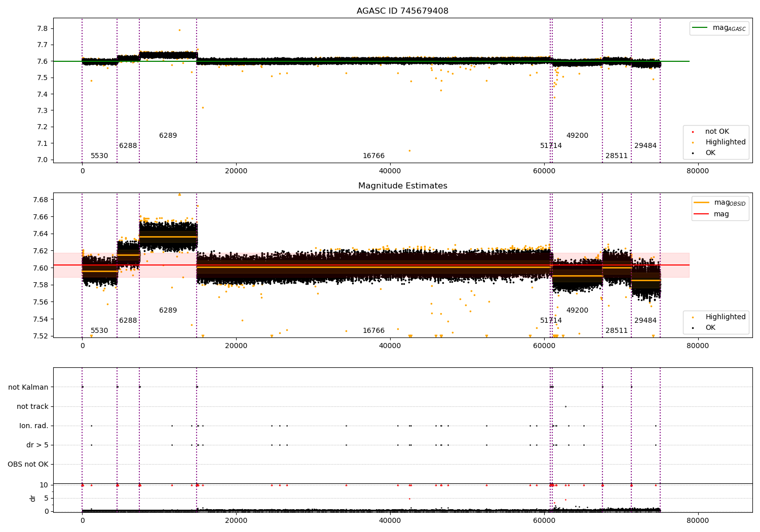Click the 80000 x-axis tick of bottom plot
Viewport: 760px width, 532px height.
point(698,520)
